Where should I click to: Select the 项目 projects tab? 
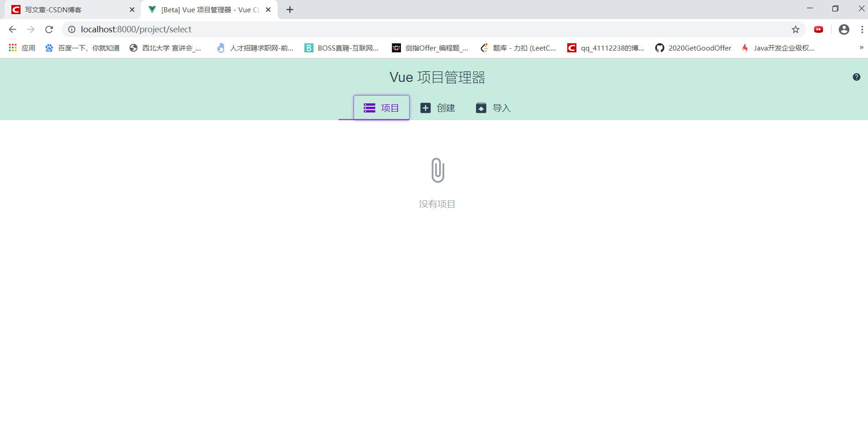point(381,108)
